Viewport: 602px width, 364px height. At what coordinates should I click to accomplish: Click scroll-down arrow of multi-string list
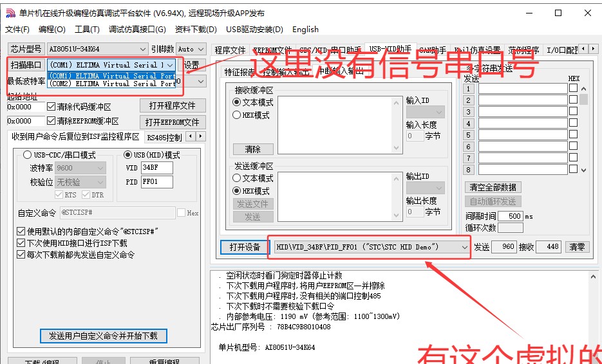[x=583, y=170]
